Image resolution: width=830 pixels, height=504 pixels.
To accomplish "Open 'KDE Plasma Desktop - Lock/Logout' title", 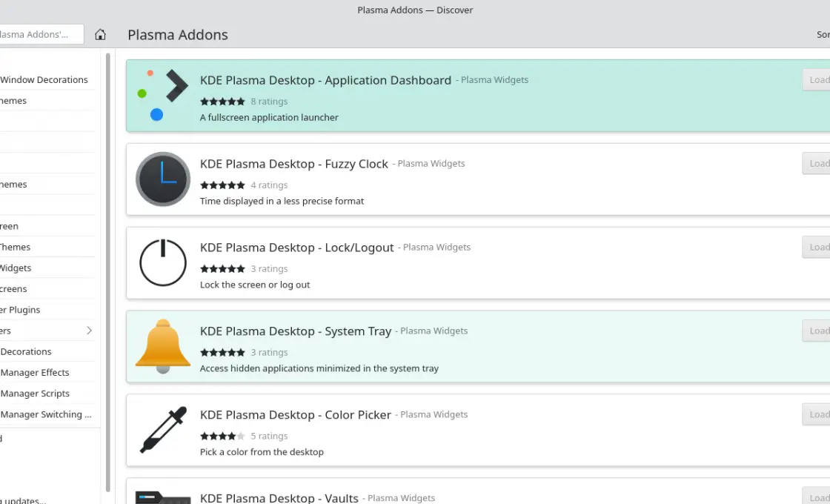I will 297,248.
